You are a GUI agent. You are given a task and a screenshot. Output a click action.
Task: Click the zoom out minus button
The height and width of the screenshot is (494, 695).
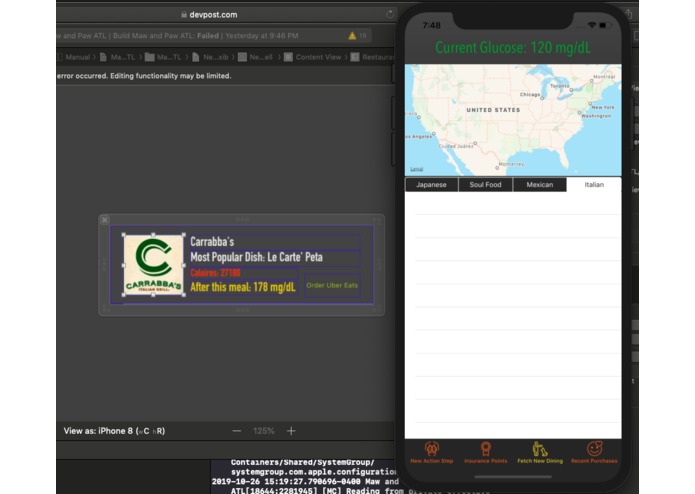[237, 431]
